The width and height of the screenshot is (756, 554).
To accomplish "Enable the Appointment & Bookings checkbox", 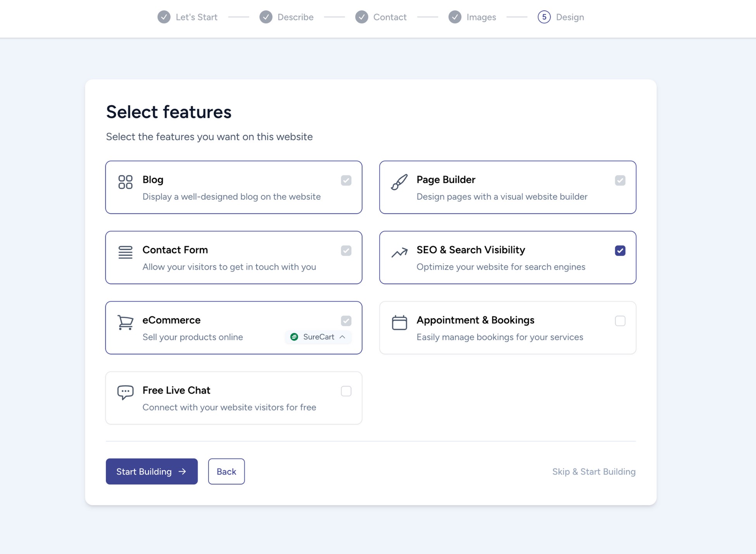I will pos(620,321).
